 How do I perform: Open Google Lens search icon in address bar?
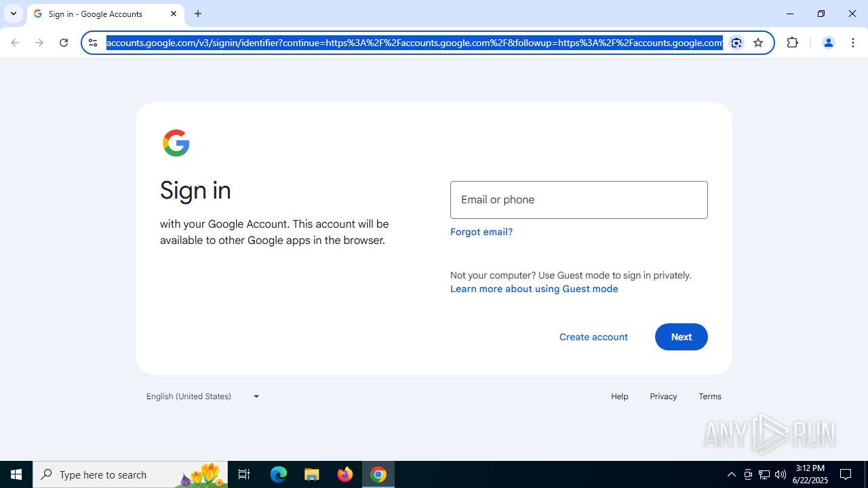tap(736, 43)
